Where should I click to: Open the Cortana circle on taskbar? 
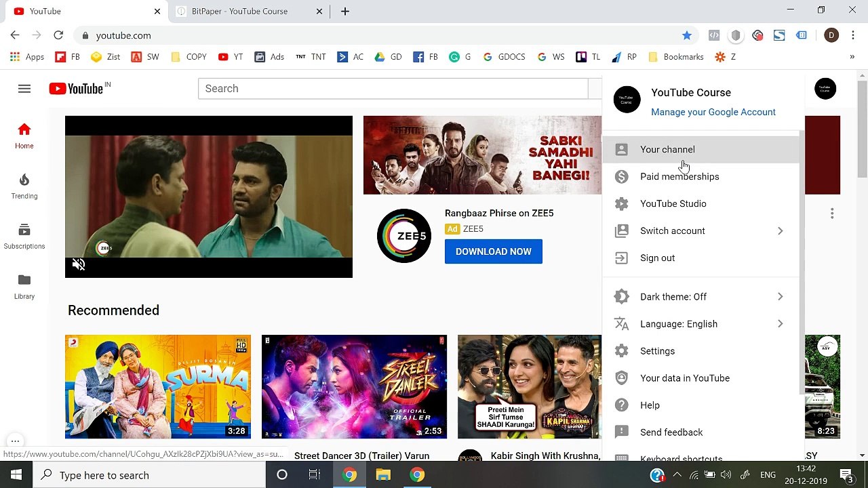tap(282, 475)
